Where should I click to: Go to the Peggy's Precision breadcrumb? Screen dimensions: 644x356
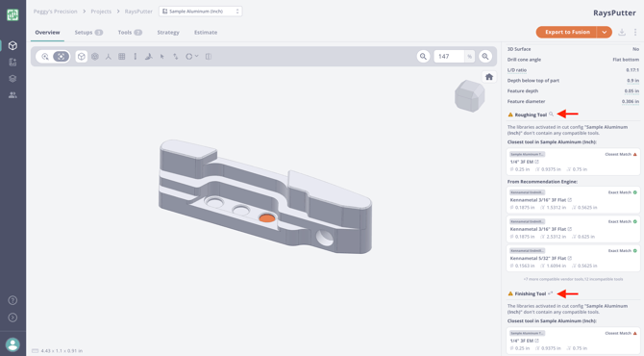(x=56, y=12)
